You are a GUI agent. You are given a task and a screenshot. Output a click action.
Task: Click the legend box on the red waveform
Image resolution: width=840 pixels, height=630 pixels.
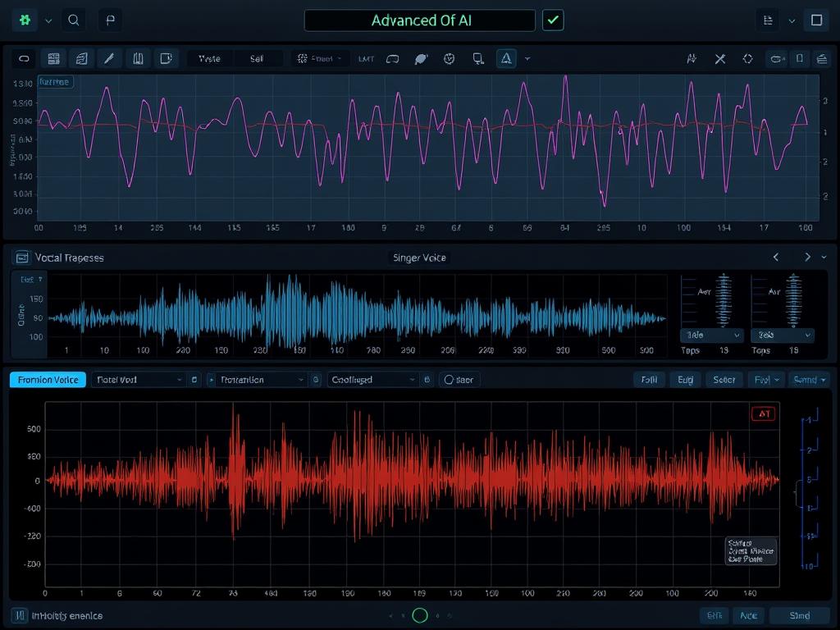[751, 551]
